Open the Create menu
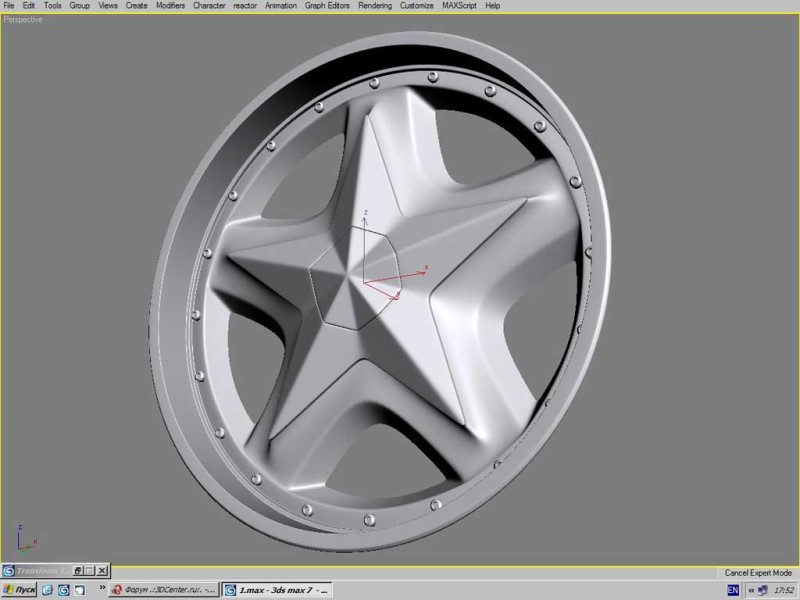This screenshot has height=600, width=800. pyautogui.click(x=136, y=6)
